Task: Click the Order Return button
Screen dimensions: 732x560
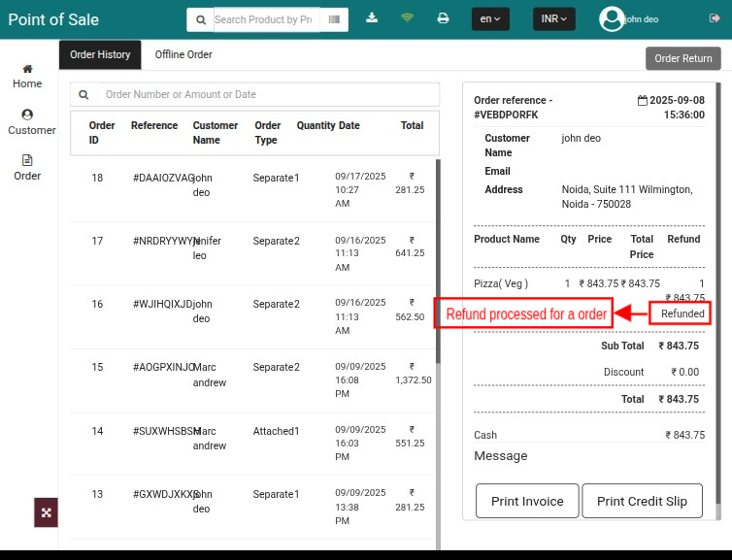Action: click(x=683, y=58)
